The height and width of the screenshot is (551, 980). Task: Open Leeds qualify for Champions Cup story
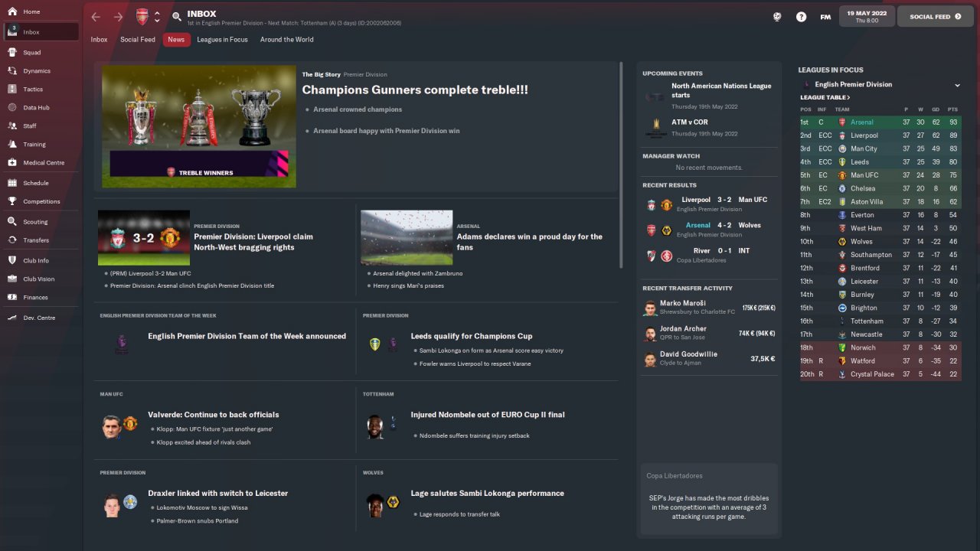471,336
